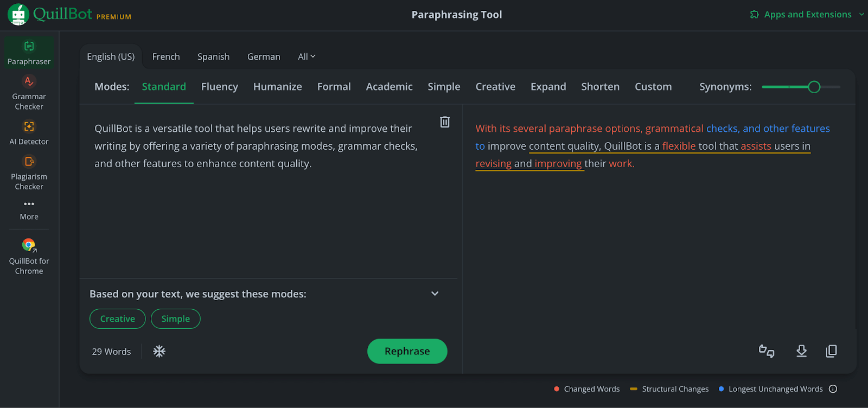This screenshot has width=868, height=408.
Task: Open the Paraphraser tool in sidebar
Action: tap(29, 53)
